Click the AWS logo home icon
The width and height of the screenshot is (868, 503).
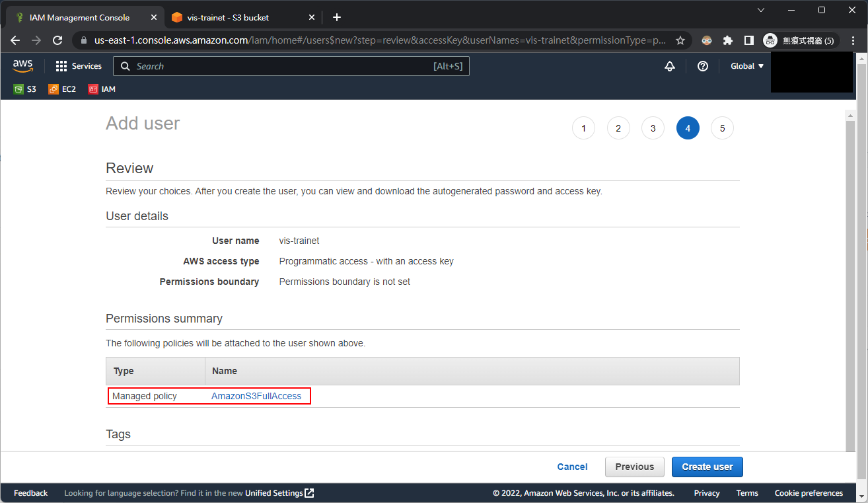pyautogui.click(x=22, y=65)
